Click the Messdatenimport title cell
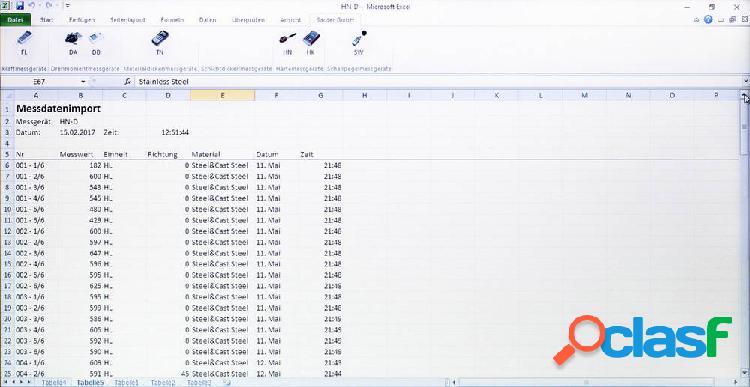 click(x=58, y=109)
